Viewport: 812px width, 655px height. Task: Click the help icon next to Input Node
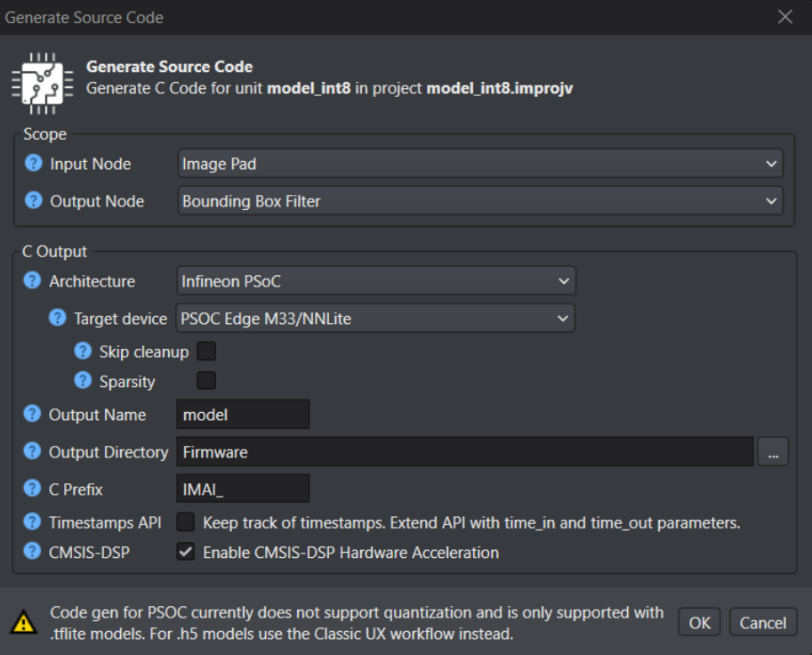coord(33,164)
